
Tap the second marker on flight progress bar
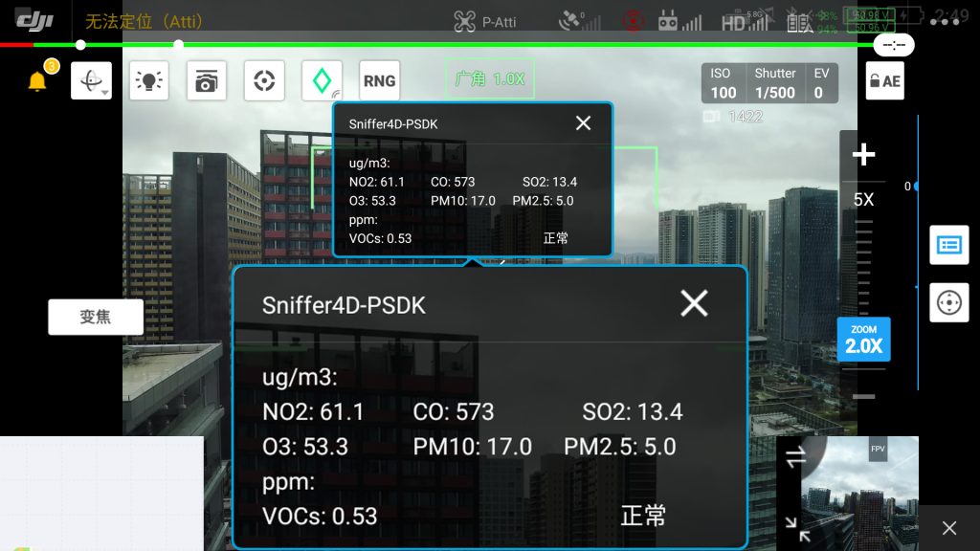179,45
